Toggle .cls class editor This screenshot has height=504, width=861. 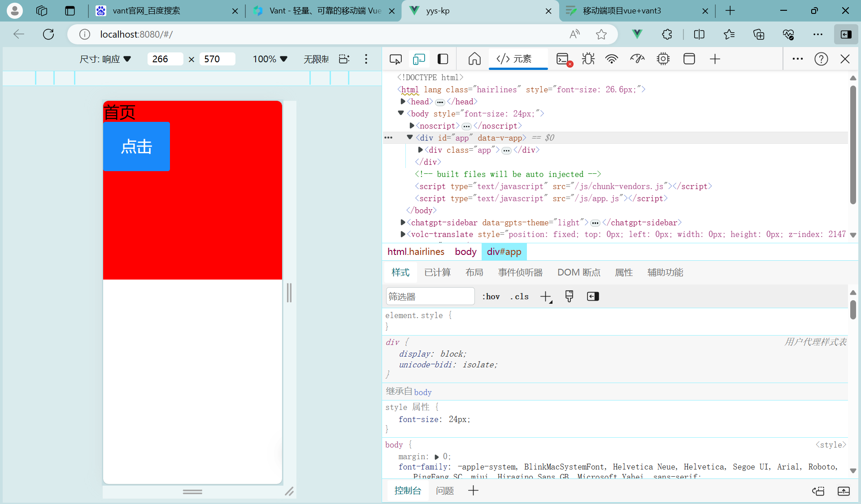click(519, 296)
